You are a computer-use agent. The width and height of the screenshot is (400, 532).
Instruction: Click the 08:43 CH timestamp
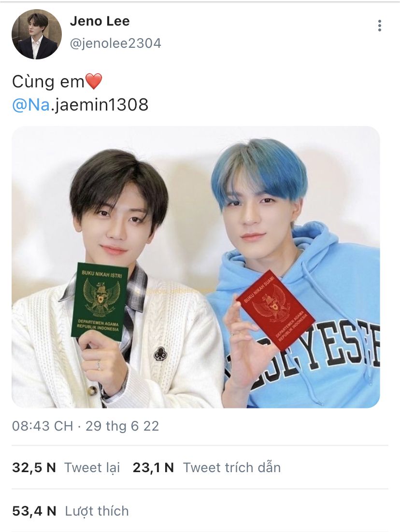click(x=43, y=426)
